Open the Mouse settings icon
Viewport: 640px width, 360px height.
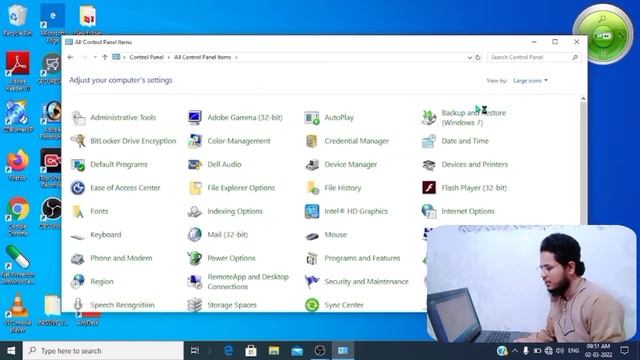(312, 235)
